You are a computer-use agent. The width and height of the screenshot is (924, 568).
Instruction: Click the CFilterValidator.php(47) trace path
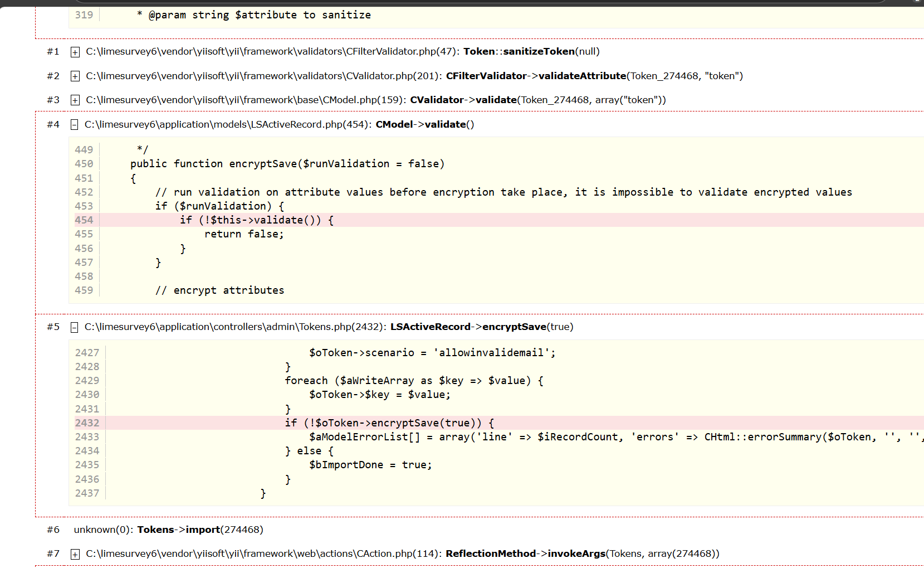pyautogui.click(x=272, y=51)
